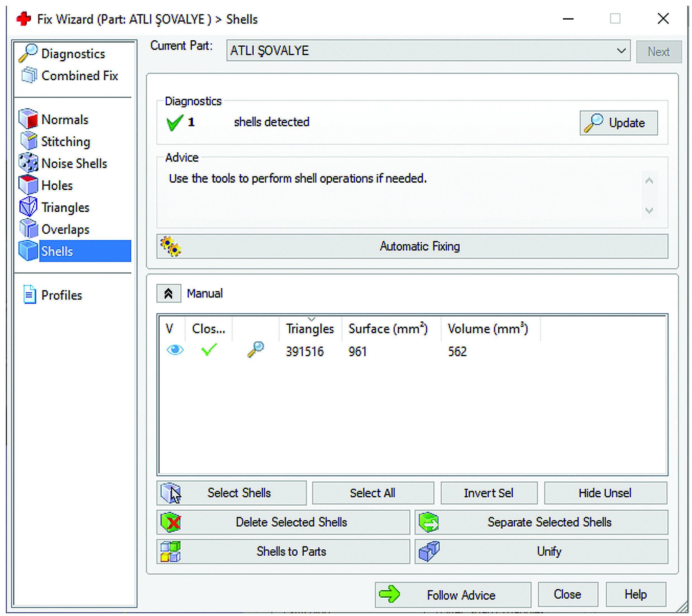Open the Overlaps page icon
The height and width of the screenshot is (616, 692).
[28, 229]
